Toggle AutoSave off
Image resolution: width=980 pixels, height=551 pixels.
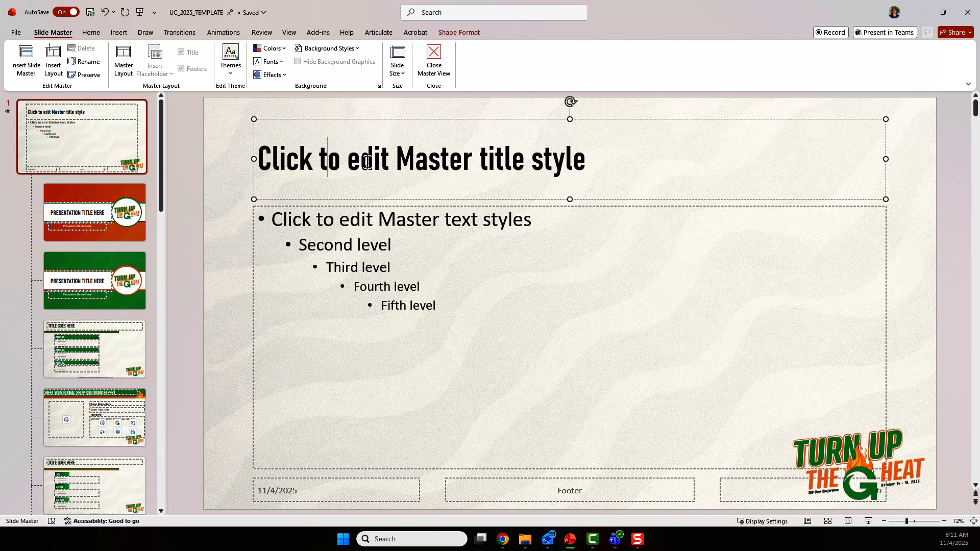point(66,12)
